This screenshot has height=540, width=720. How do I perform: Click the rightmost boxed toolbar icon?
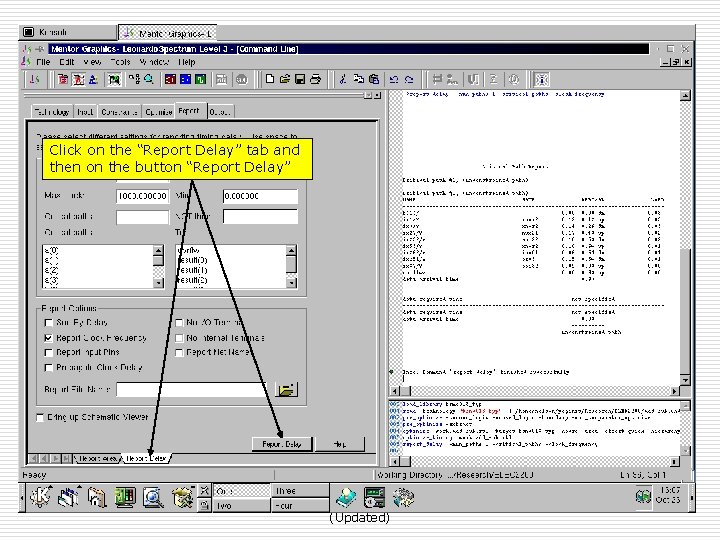541,79
